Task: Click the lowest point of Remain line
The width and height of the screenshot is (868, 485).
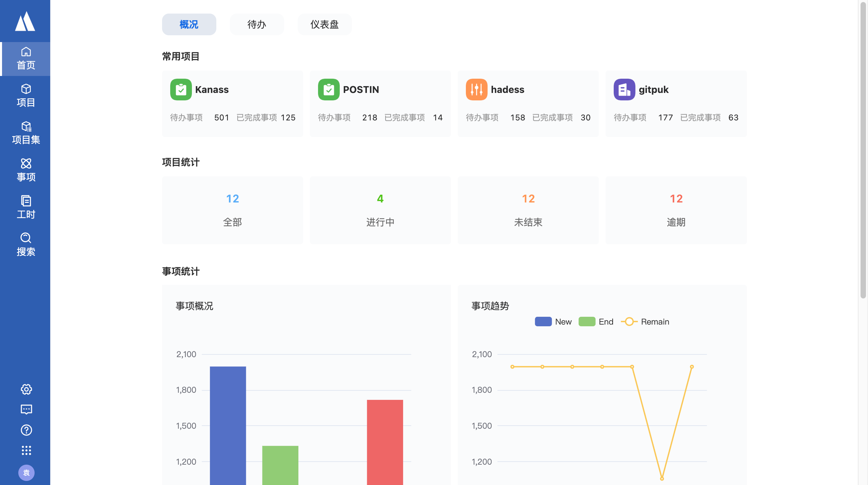Action: coord(662,479)
